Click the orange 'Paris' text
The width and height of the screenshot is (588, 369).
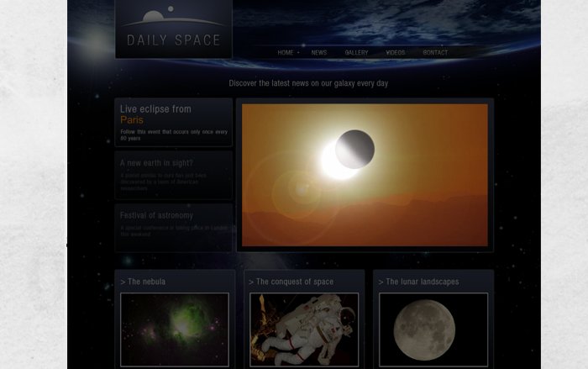[x=132, y=120]
